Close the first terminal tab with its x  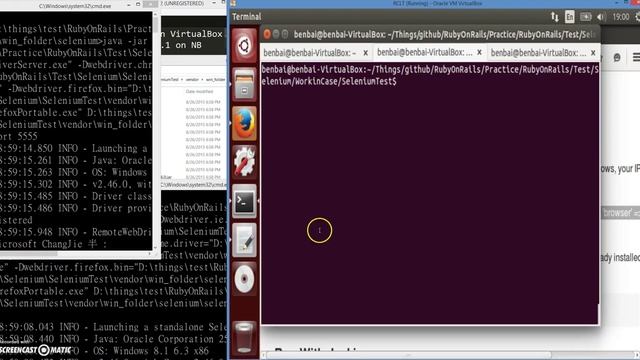click(x=365, y=53)
